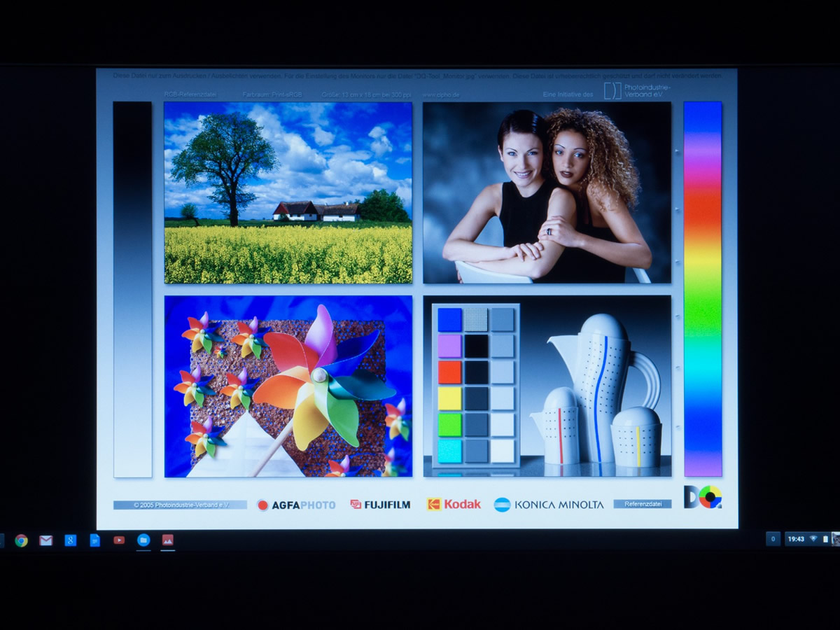Click the black-to-white gradient strip

coord(132,290)
